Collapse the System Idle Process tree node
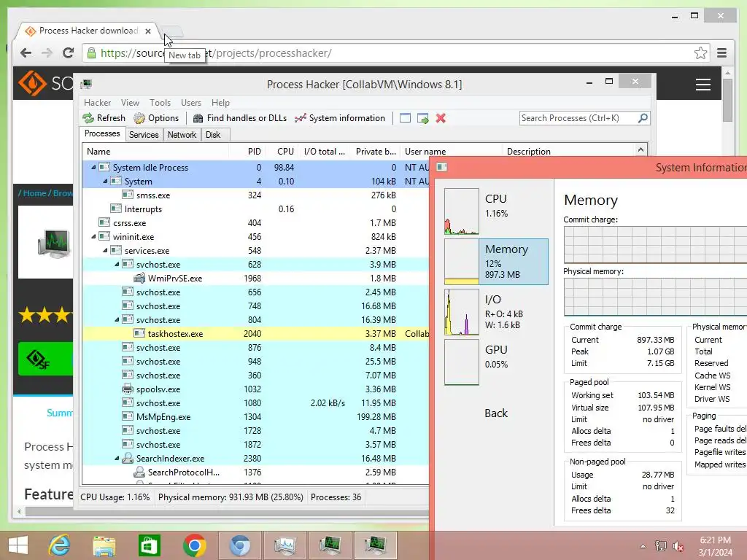This screenshot has width=747, height=560. coord(93,168)
